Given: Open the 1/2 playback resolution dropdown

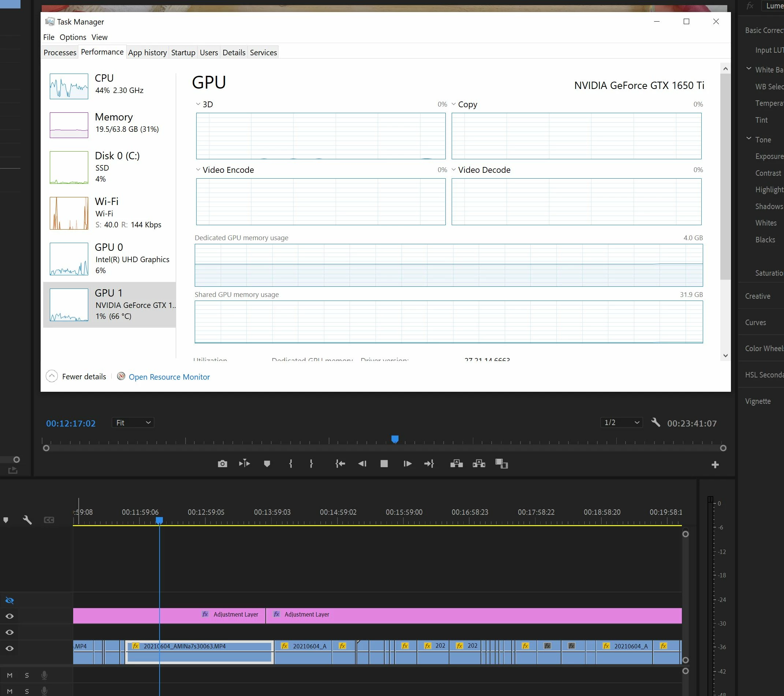Looking at the screenshot, I should point(621,423).
